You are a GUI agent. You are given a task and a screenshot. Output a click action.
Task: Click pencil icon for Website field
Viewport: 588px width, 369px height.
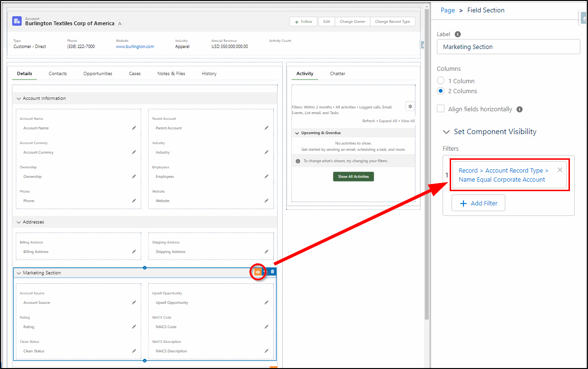(x=267, y=201)
